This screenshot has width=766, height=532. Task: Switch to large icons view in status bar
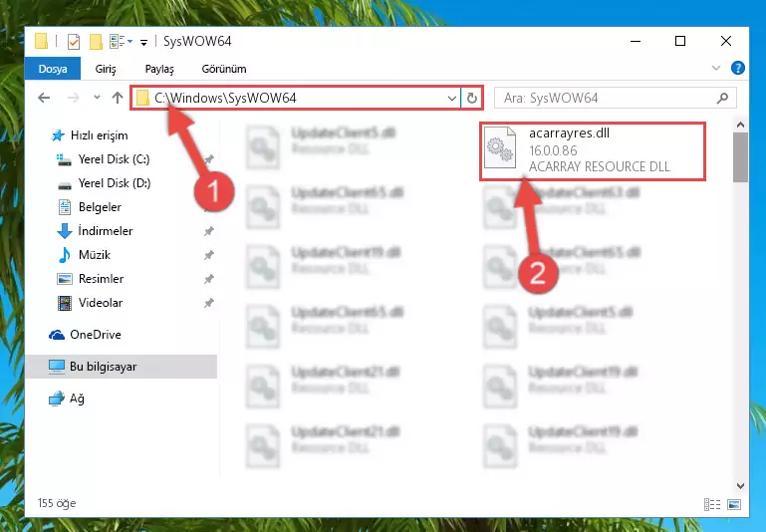click(x=734, y=504)
